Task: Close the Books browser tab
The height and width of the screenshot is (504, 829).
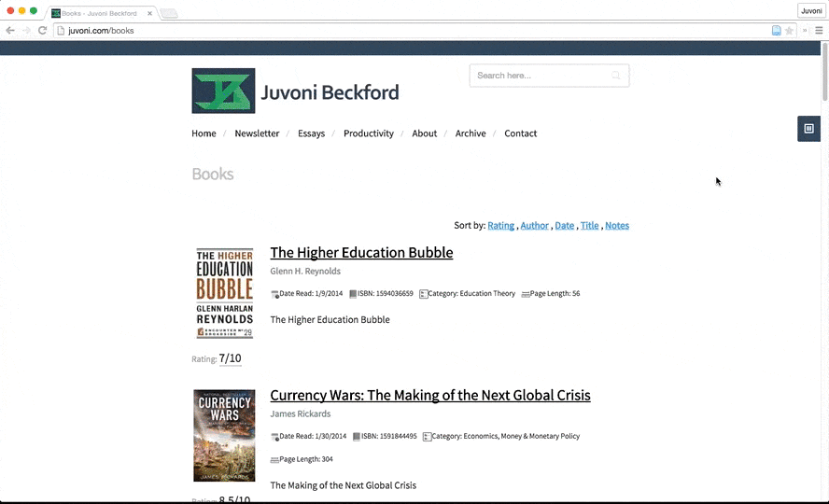Action: click(149, 13)
